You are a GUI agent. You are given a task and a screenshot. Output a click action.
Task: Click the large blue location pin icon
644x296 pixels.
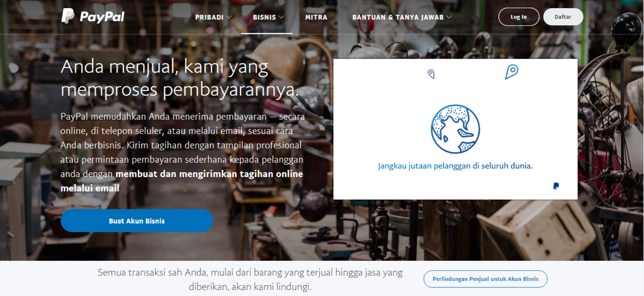511,72
